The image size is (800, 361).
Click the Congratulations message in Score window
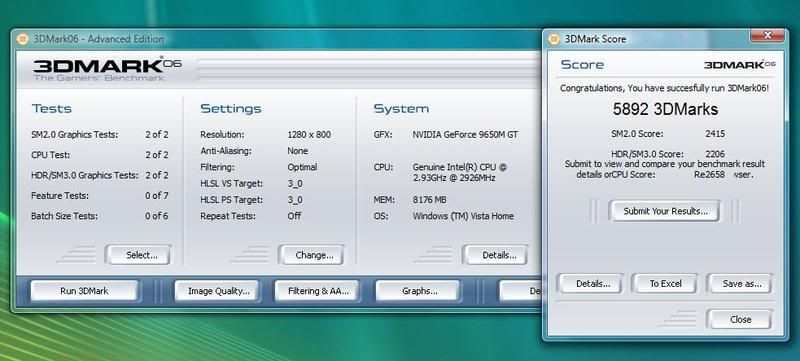pyautogui.click(x=664, y=88)
